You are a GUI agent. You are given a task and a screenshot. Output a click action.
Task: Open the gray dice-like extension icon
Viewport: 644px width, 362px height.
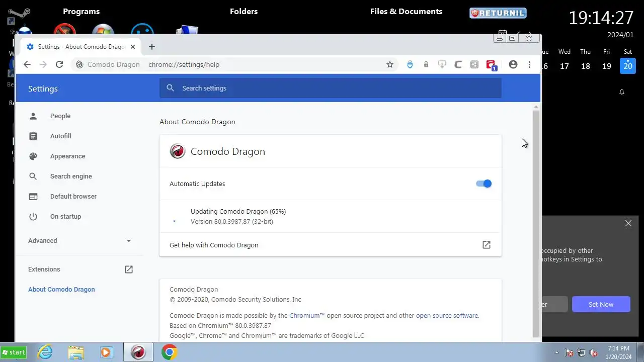click(x=474, y=64)
